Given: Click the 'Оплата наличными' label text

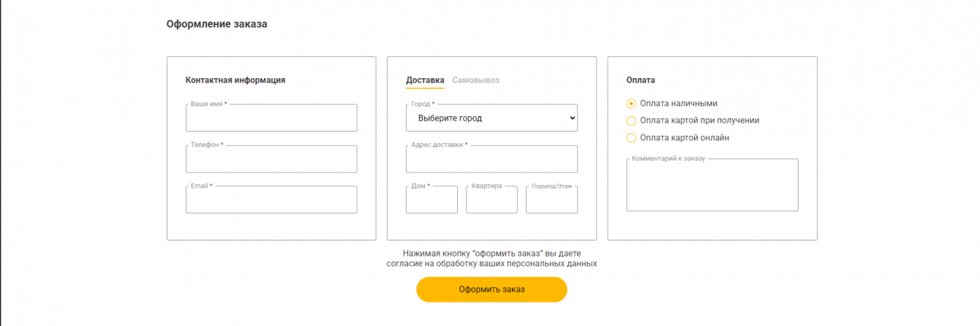Looking at the screenshot, I should [x=678, y=104].
